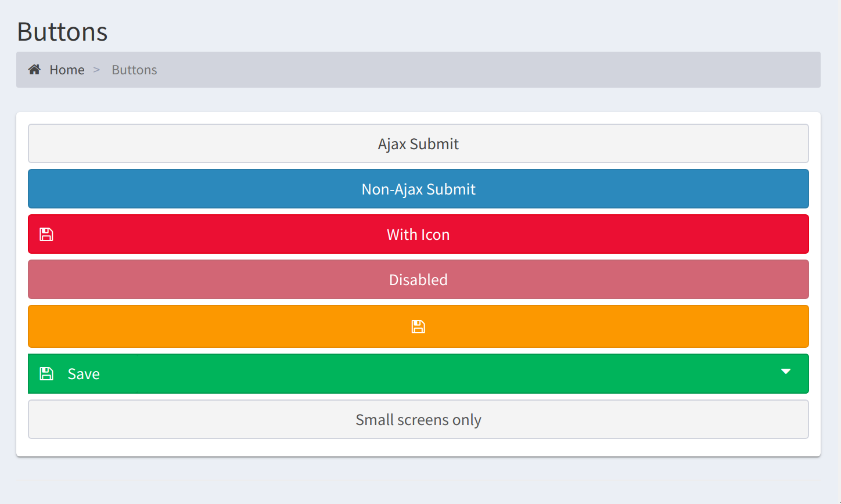
Task: Click the Buttons breadcrumb text
Action: pos(134,70)
